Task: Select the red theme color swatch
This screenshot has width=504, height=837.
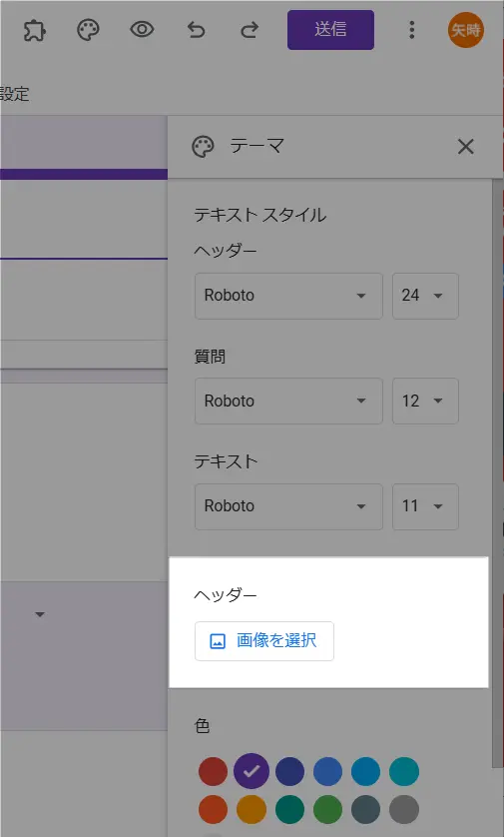Action: [213, 771]
